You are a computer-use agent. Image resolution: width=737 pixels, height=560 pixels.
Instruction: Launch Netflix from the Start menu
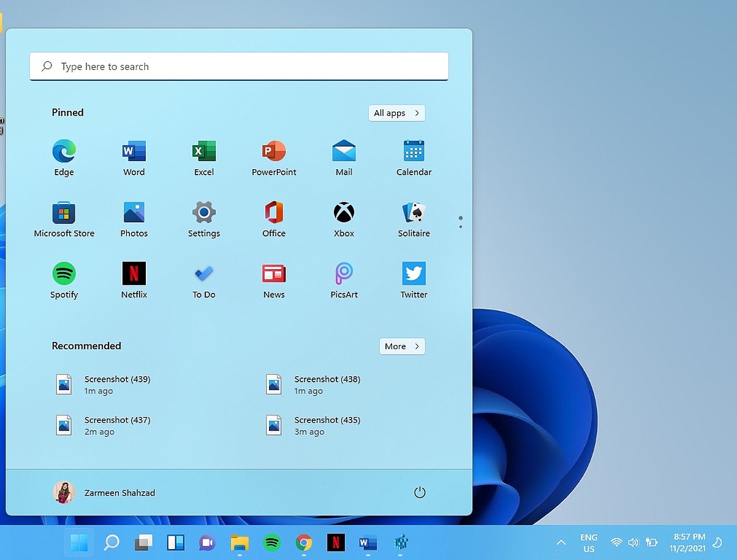click(134, 273)
